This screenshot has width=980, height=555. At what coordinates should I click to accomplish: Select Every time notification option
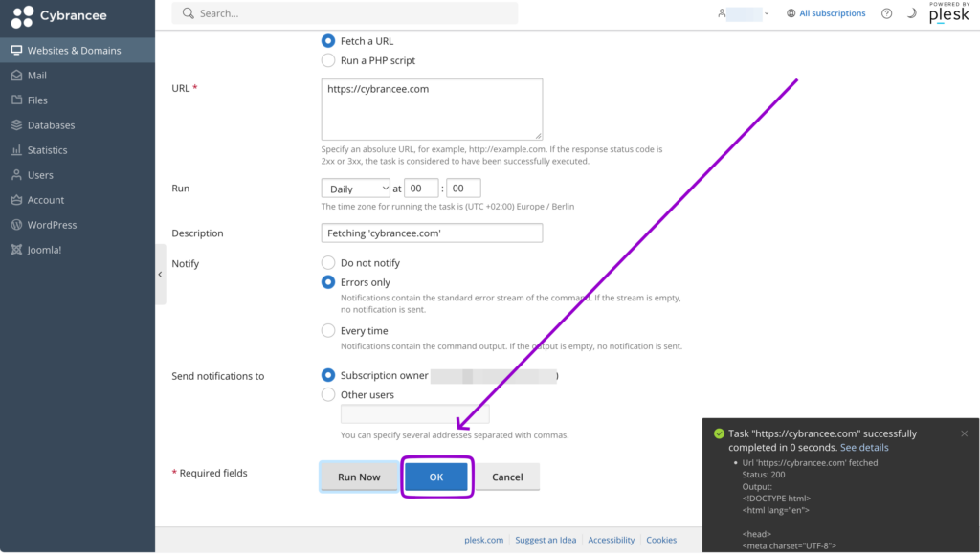[x=328, y=331]
